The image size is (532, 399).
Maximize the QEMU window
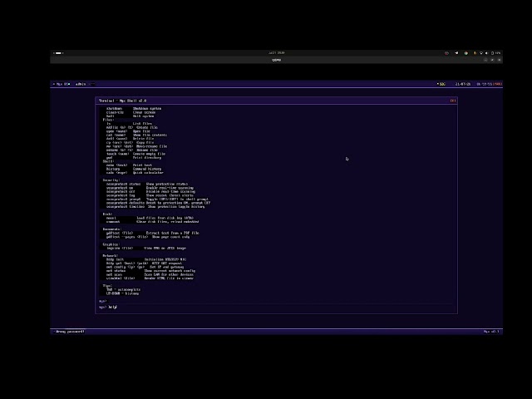click(492, 60)
